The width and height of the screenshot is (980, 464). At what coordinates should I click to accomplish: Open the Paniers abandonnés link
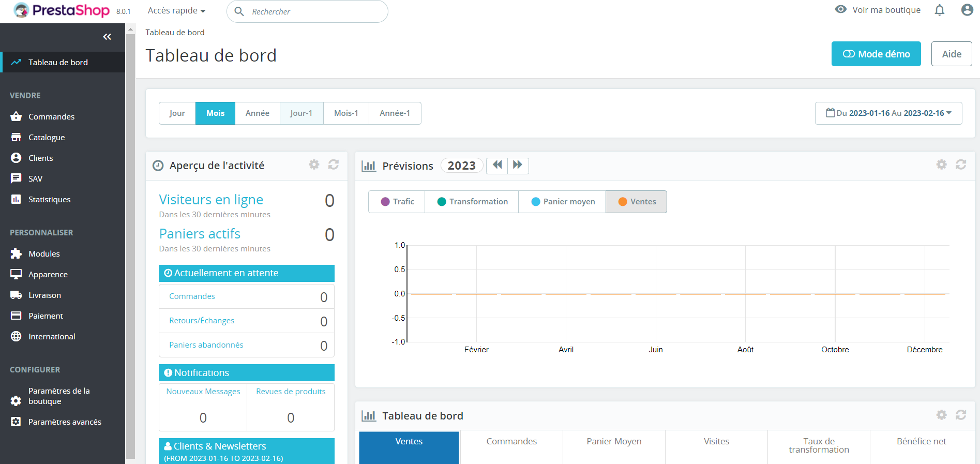[206, 345]
